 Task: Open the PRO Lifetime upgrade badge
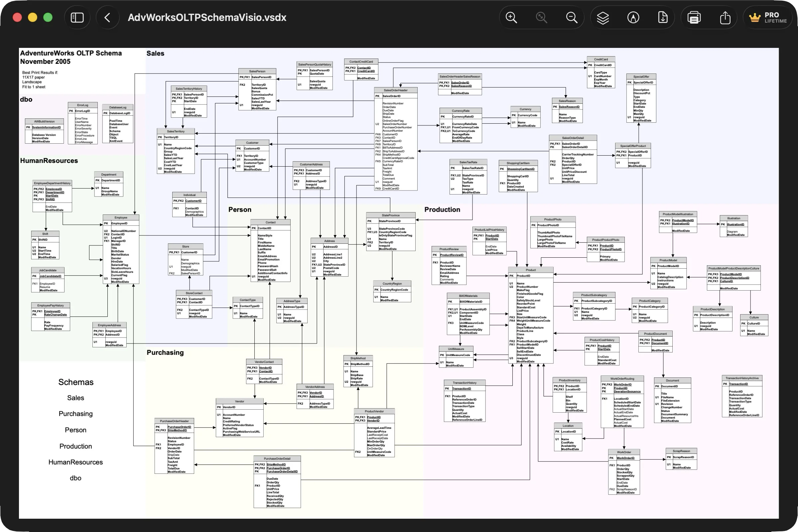pos(768,17)
